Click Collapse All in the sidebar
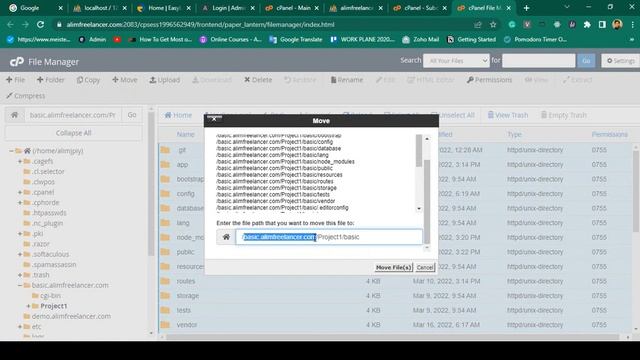This screenshot has width=640, height=360. (73, 133)
